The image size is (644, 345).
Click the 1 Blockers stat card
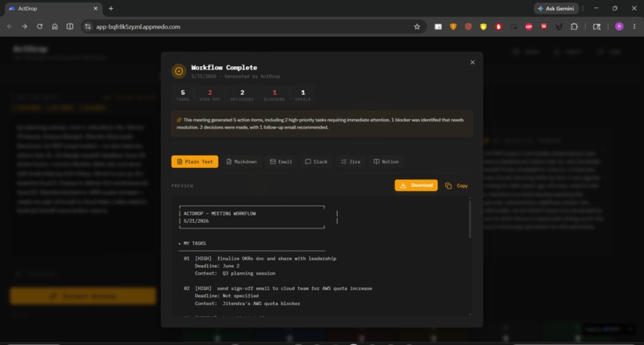[x=274, y=95]
